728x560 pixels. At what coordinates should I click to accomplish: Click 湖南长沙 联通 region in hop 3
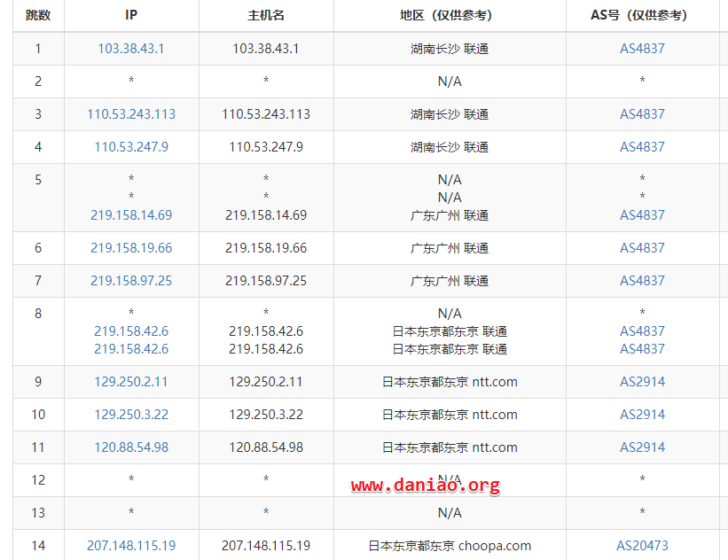click(x=450, y=114)
